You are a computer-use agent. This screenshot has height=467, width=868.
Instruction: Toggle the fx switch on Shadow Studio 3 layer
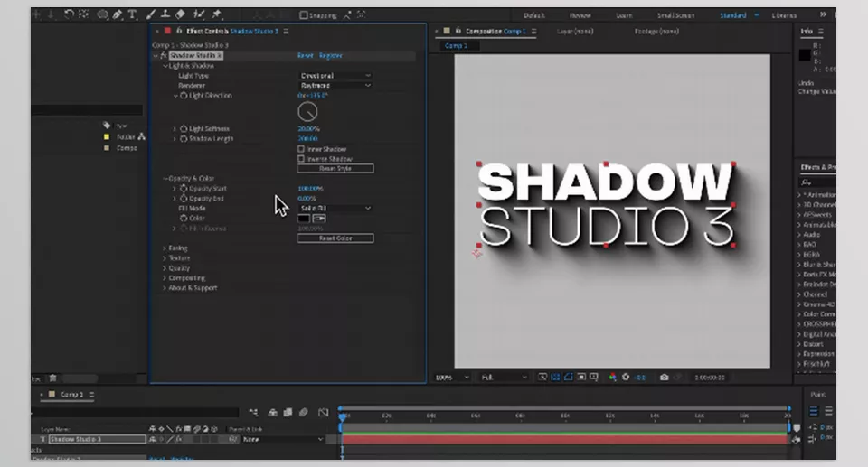pos(179,439)
